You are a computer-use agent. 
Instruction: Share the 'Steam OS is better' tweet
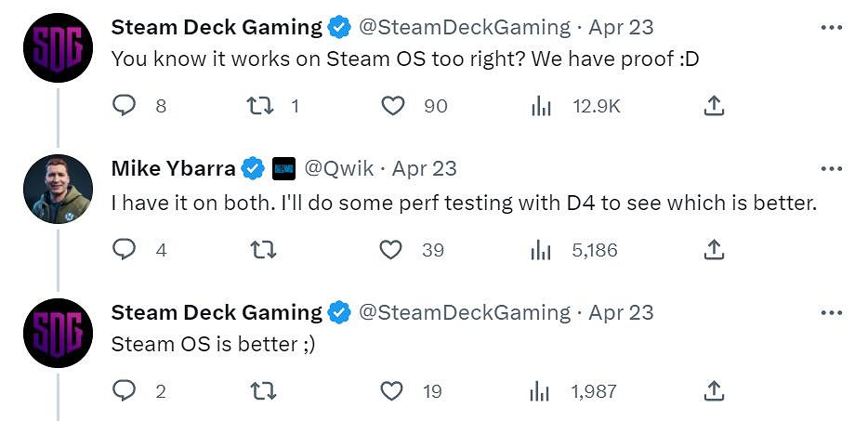click(714, 391)
